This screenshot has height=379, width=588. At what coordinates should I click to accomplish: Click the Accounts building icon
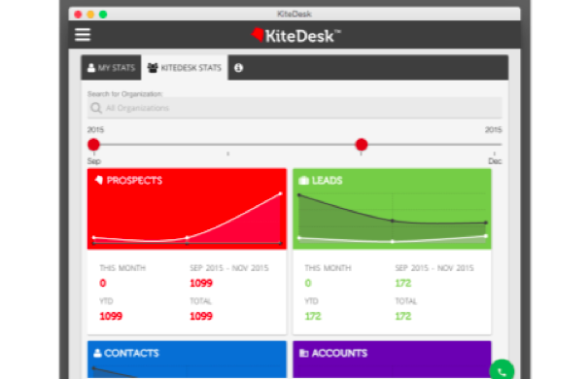[x=304, y=353]
